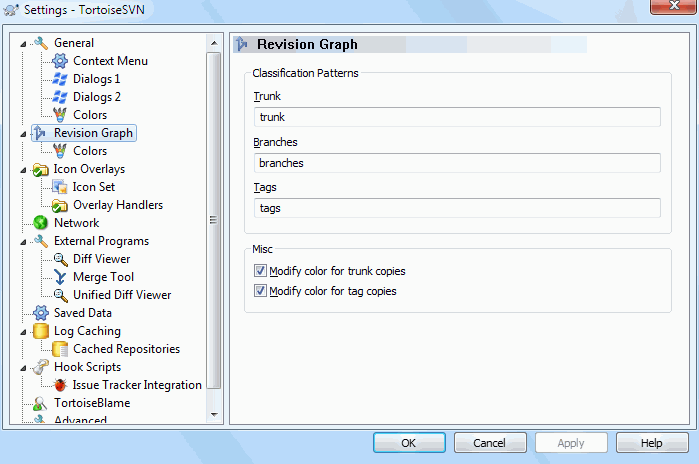Image resolution: width=699 pixels, height=464 pixels.
Task: Click the TortoiseSVN title bar icon
Action: click(x=11, y=10)
